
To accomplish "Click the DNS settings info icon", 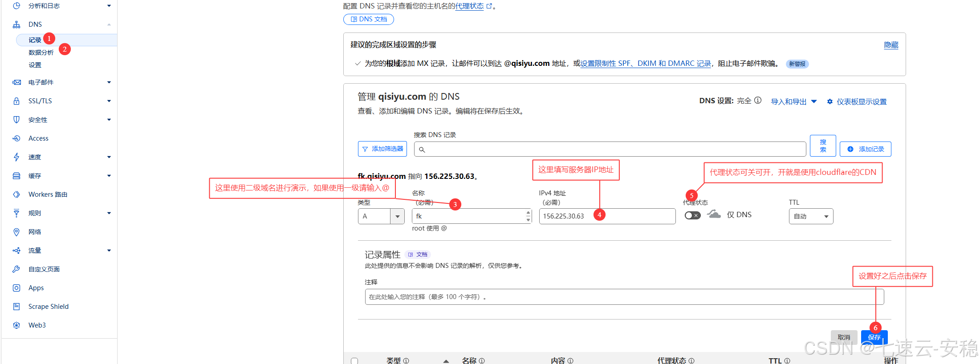I will (758, 100).
